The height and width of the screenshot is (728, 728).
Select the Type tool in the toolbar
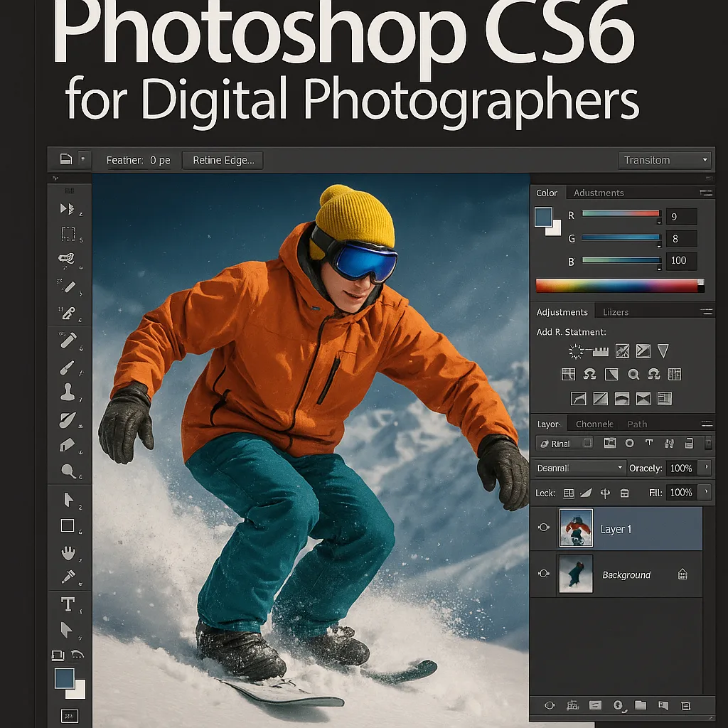68,604
